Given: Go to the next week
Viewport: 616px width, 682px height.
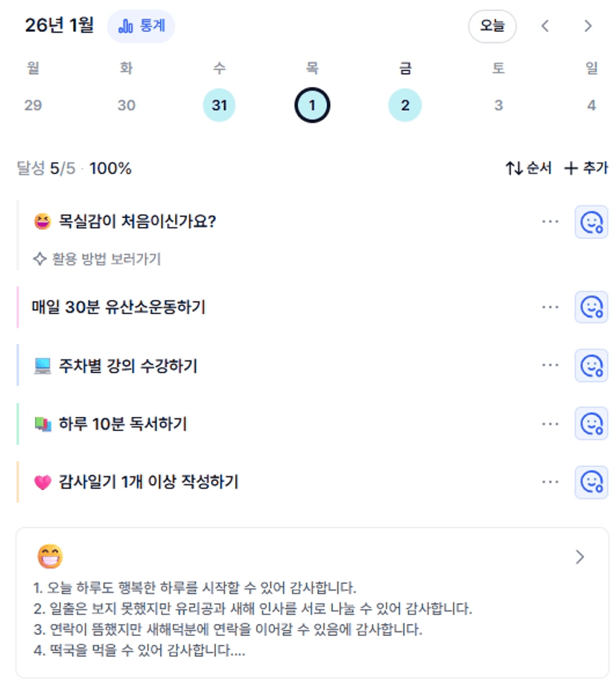Looking at the screenshot, I should click(x=588, y=26).
